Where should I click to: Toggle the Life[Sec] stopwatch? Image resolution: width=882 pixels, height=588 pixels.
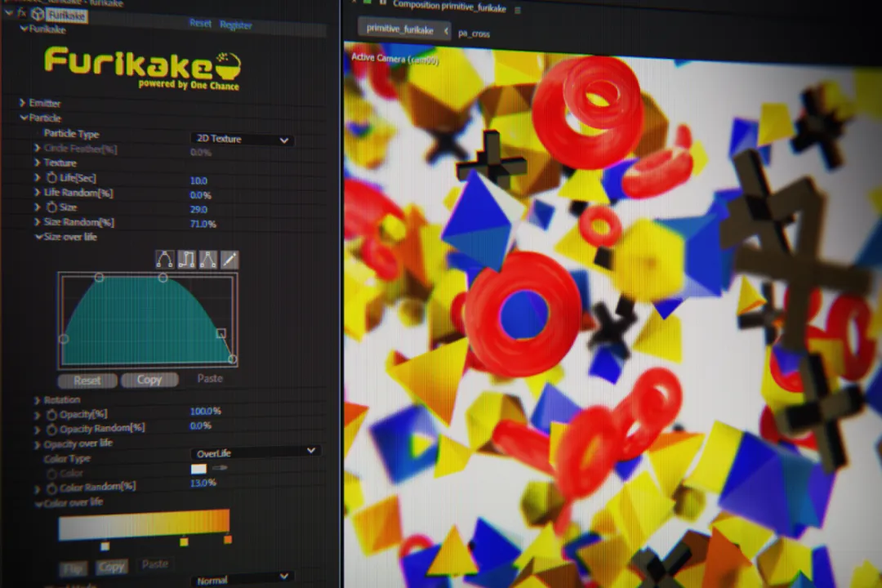coord(51,178)
